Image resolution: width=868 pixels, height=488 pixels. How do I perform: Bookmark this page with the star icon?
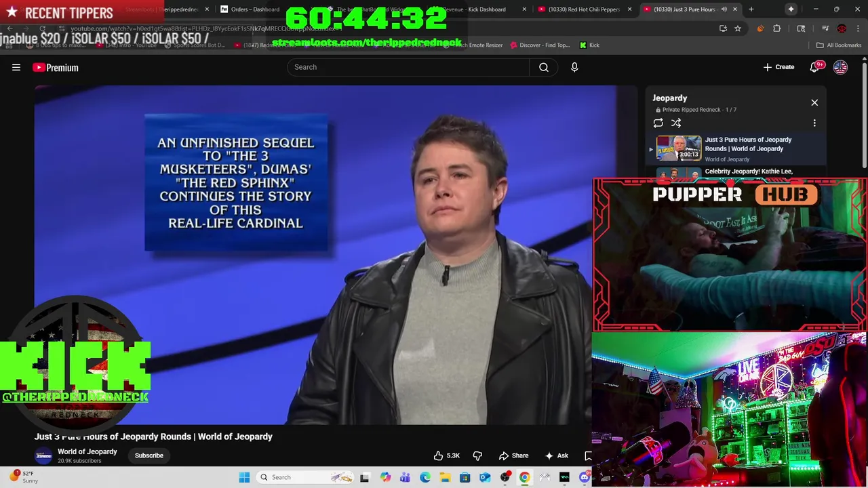pyautogui.click(x=738, y=28)
